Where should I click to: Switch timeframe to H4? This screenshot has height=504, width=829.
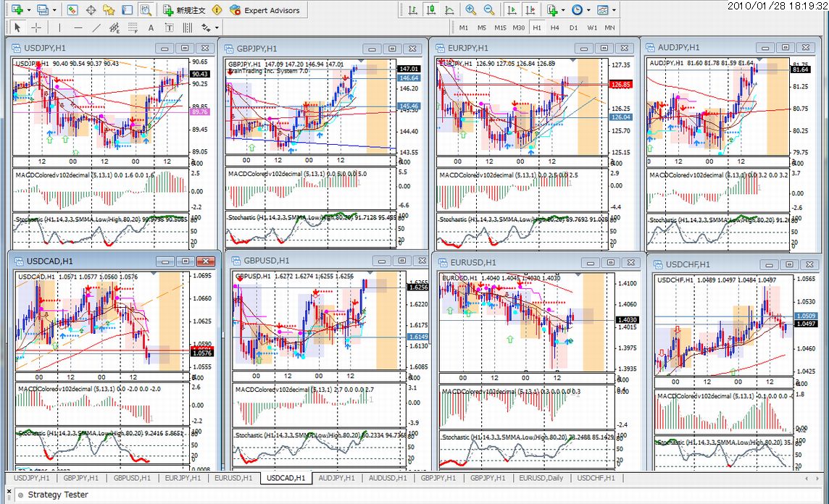pyautogui.click(x=554, y=28)
